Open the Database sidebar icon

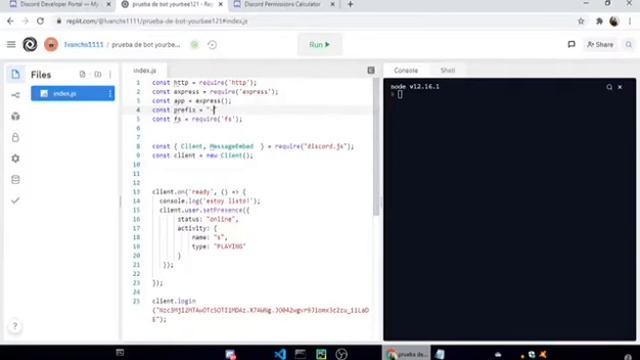click(x=16, y=180)
